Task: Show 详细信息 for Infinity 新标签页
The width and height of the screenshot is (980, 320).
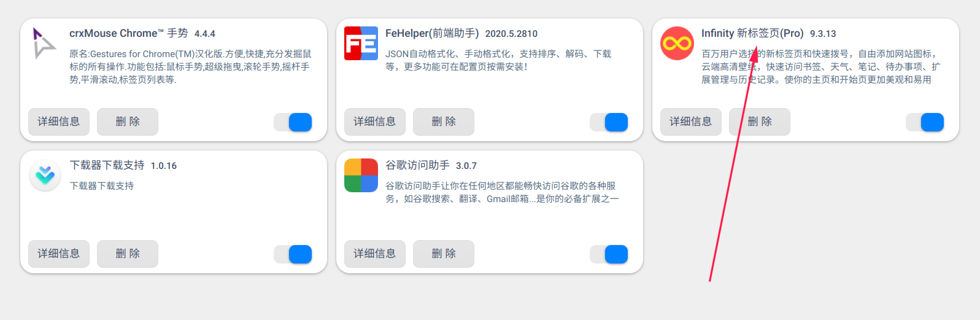Action: (x=691, y=122)
